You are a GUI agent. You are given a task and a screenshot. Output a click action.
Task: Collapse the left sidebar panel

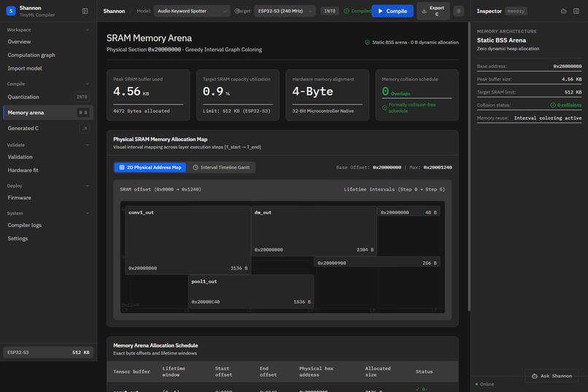pos(85,11)
